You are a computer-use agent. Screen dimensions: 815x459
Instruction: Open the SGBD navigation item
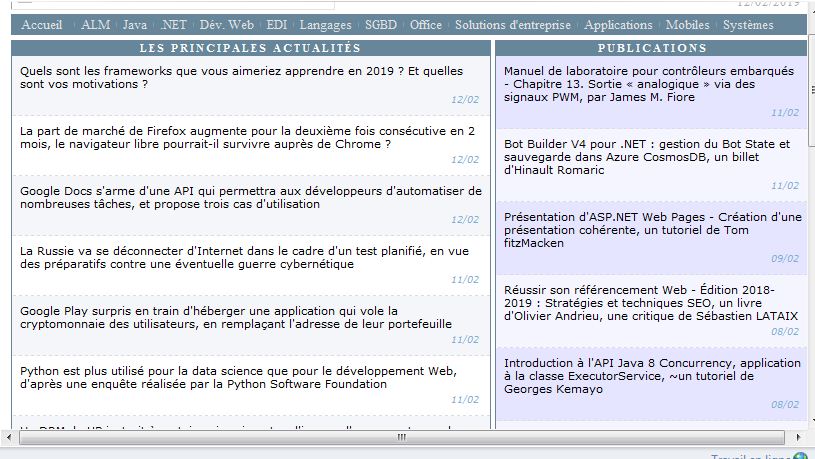click(x=381, y=25)
